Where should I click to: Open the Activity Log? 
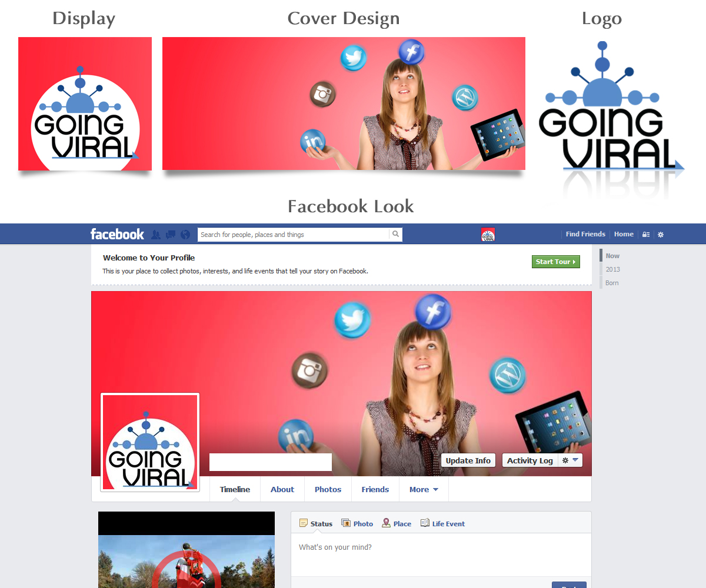pyautogui.click(x=529, y=460)
